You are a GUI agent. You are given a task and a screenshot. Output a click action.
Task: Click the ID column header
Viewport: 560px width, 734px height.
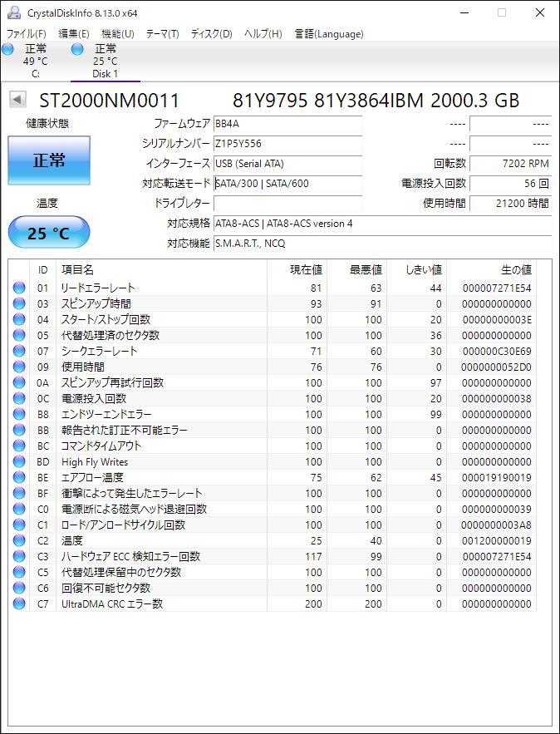pos(42,269)
